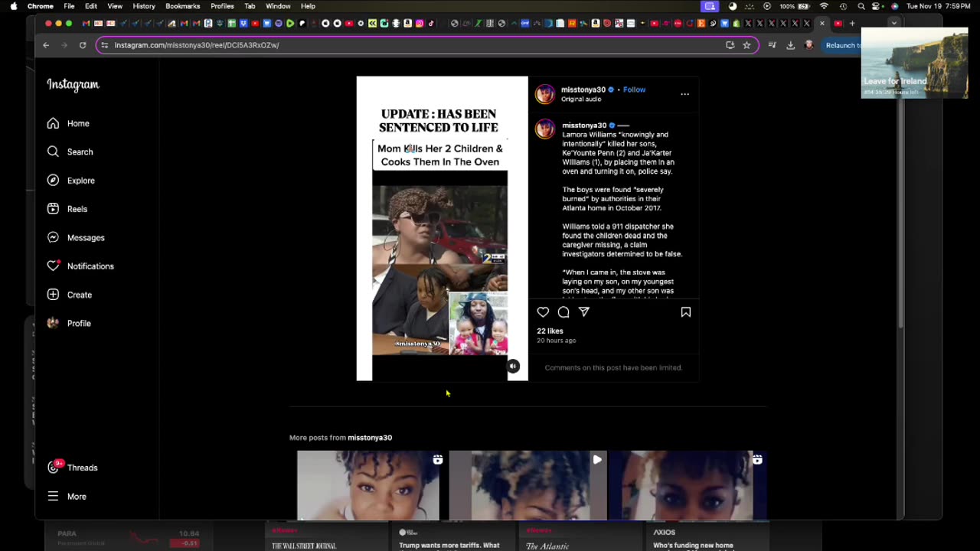The height and width of the screenshot is (551, 980).
Task: Open the Bookmarks menu
Action: (x=182, y=6)
